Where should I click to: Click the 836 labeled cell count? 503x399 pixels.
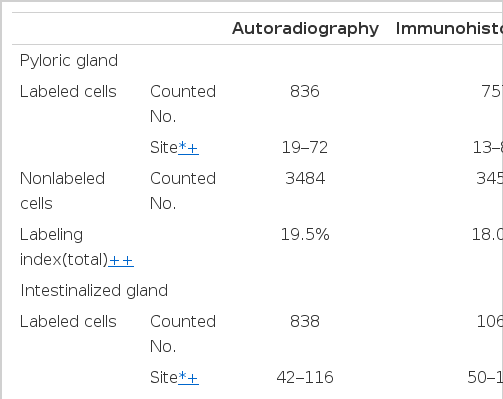coord(305,91)
